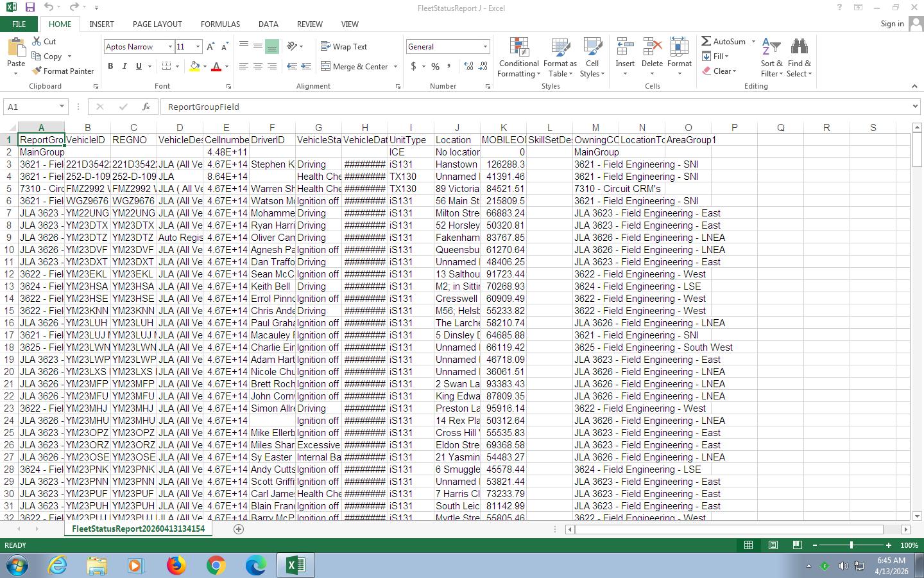Viewport: 924px width, 578px height.
Task: Click Sign in link
Action: tap(892, 24)
